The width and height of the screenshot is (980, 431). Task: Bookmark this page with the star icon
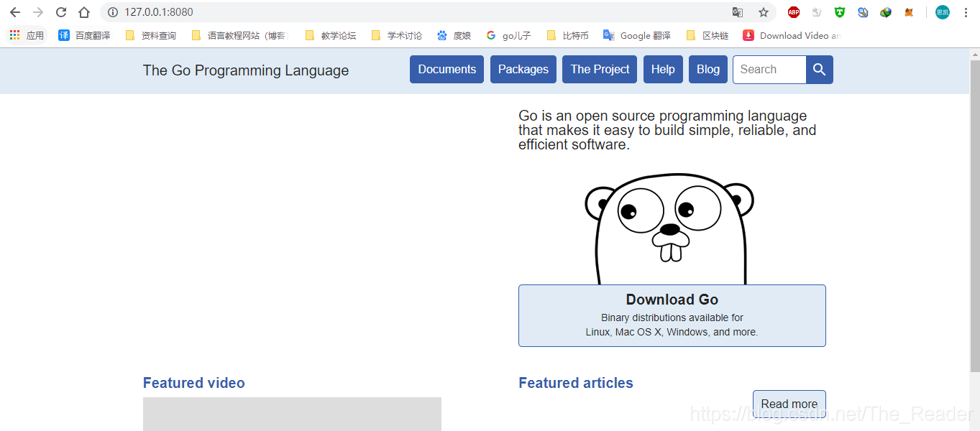pos(764,12)
